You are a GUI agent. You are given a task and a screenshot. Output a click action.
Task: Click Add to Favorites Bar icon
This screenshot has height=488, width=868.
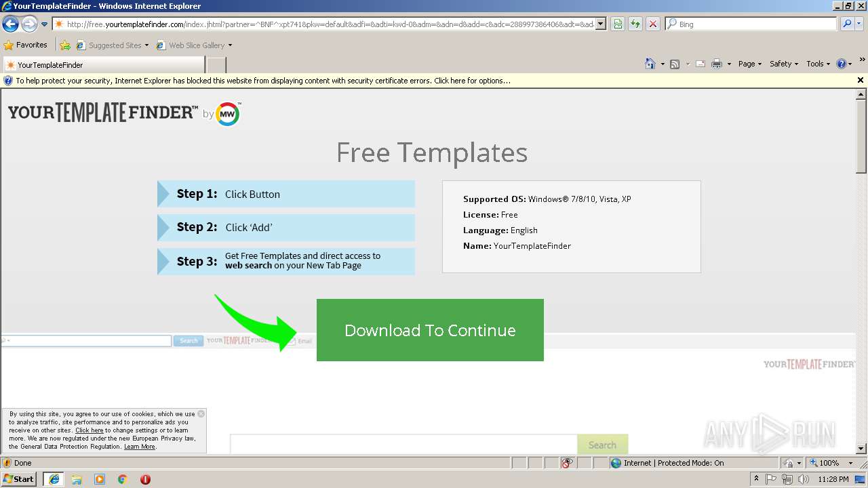click(65, 45)
